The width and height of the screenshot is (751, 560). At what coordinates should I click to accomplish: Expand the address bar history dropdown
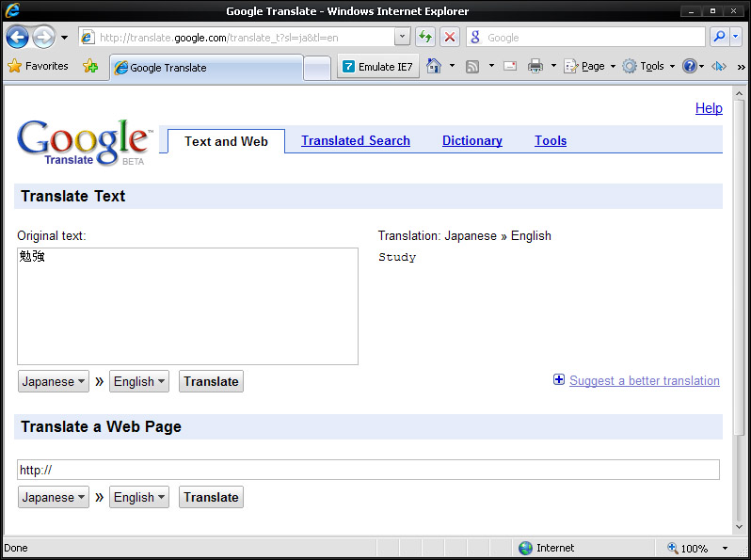click(x=403, y=37)
